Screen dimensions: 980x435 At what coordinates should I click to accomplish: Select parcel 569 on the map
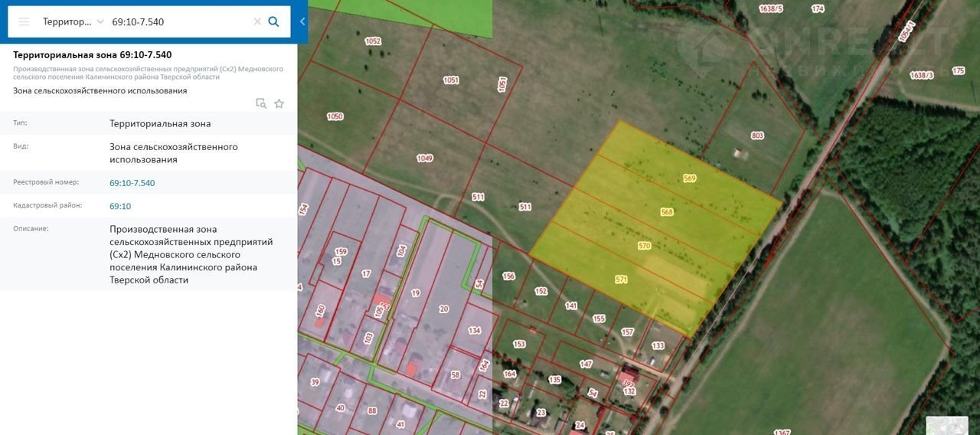(x=690, y=178)
